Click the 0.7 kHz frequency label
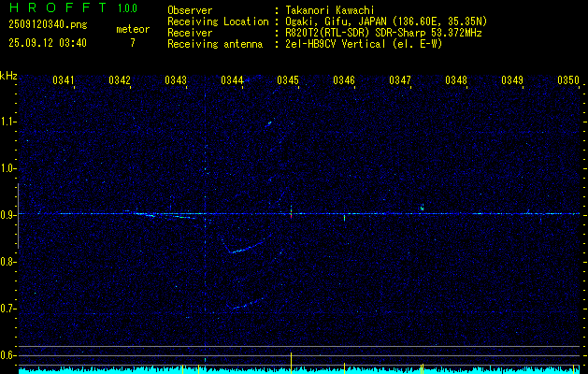 (x=7, y=309)
